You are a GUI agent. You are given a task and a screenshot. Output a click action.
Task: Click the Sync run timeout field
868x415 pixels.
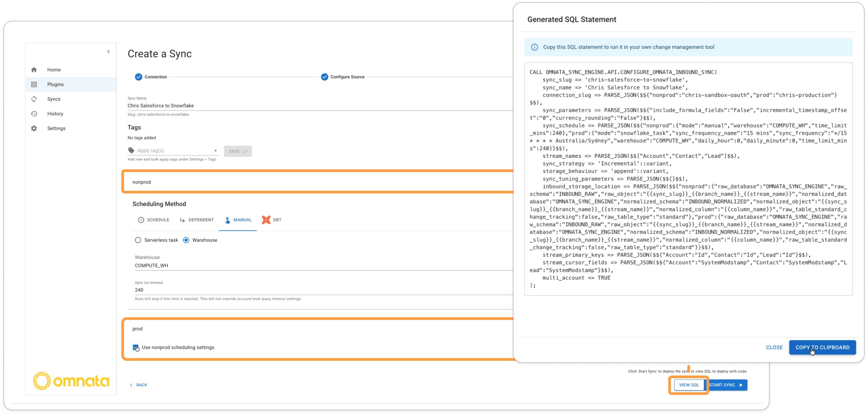(x=303, y=290)
